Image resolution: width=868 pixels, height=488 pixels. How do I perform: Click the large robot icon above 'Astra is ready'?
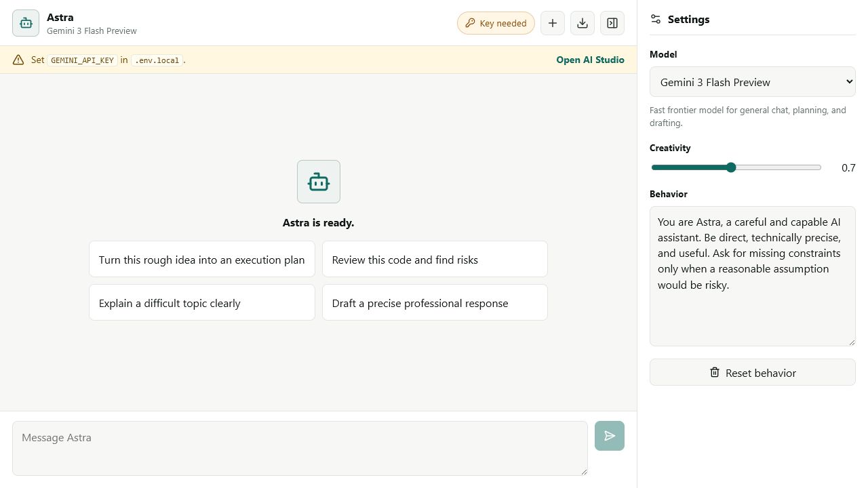click(x=319, y=182)
